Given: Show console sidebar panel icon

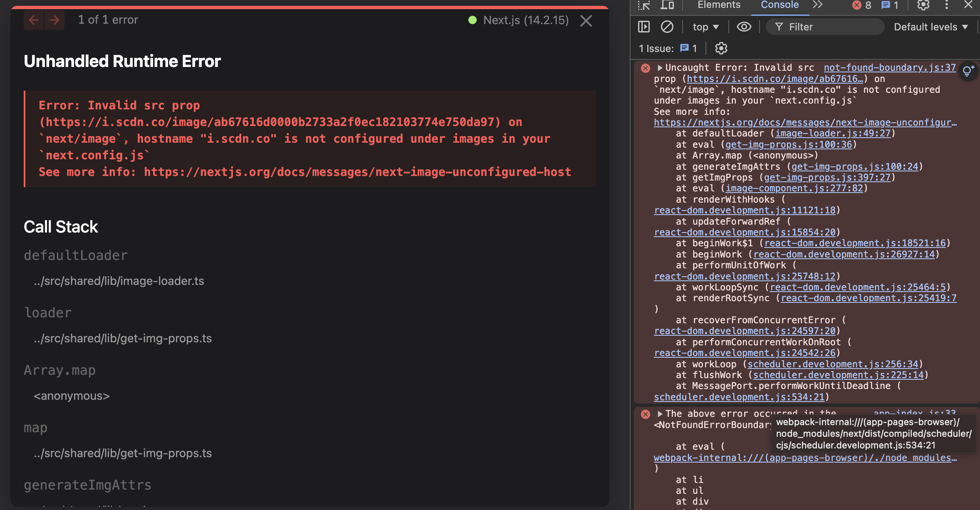Looking at the screenshot, I should click(x=644, y=27).
